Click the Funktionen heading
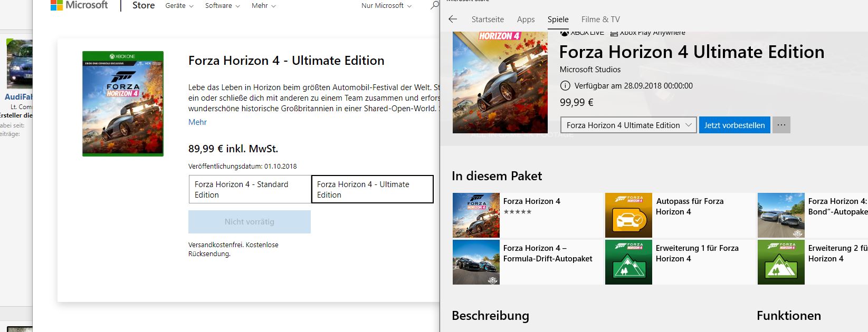Viewport: 868px width, 332px height. pyautogui.click(x=789, y=316)
